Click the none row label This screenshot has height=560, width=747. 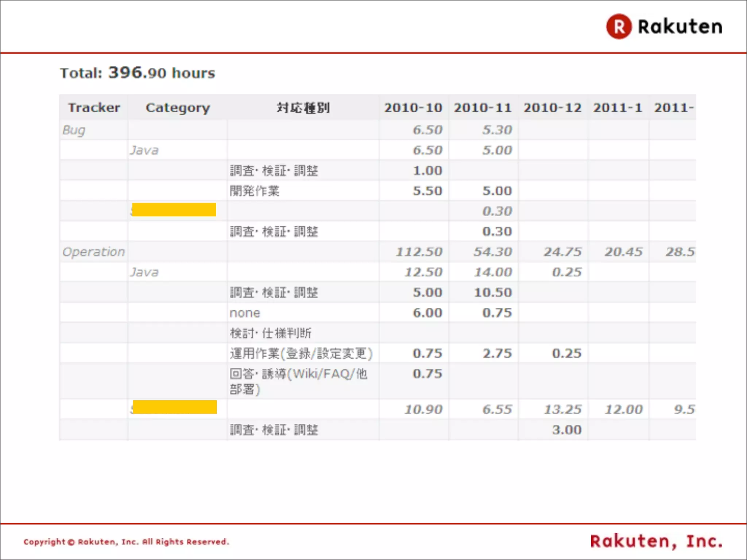coord(245,313)
